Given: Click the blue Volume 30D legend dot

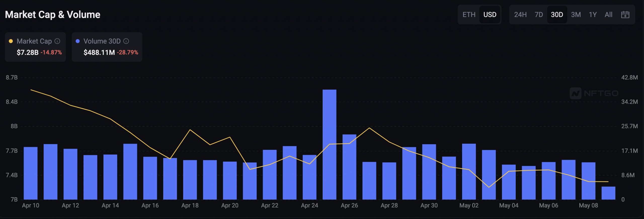Looking at the screenshot, I should 78,41.
